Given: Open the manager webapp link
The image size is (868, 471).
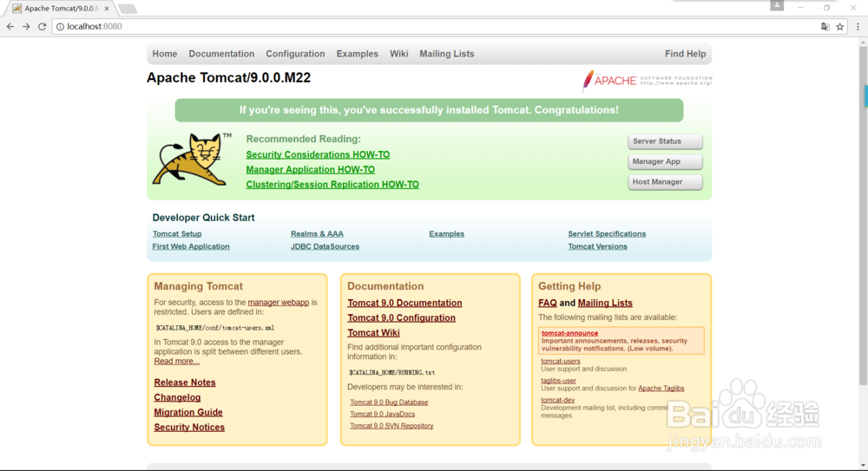Looking at the screenshot, I should (279, 302).
